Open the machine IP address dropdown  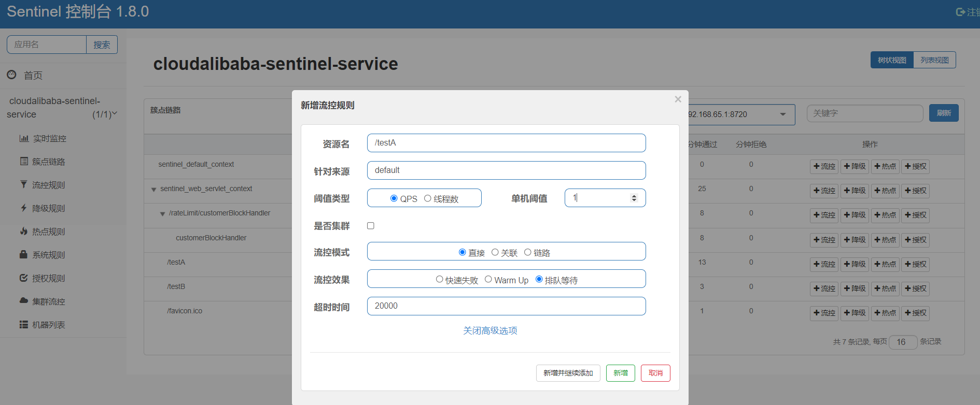click(x=782, y=114)
